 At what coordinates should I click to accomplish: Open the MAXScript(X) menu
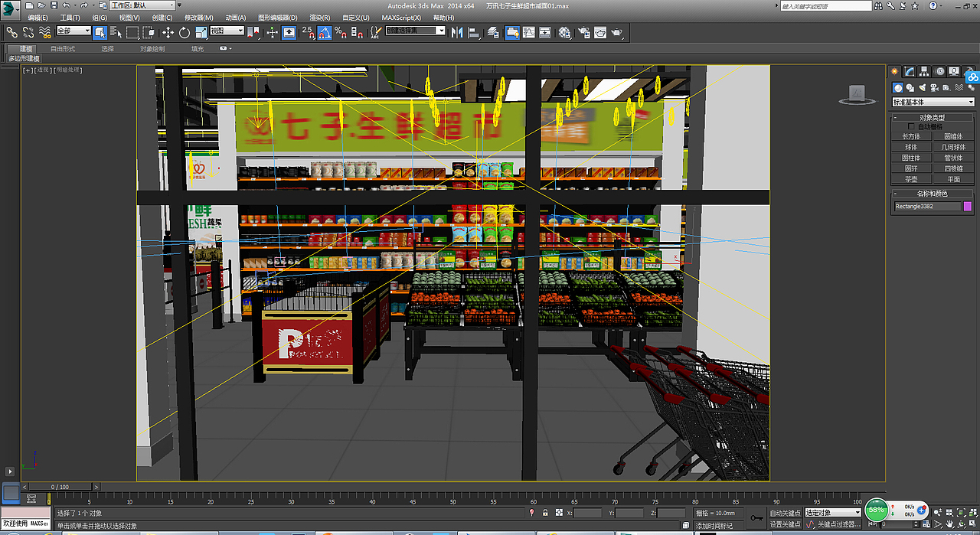(x=403, y=18)
